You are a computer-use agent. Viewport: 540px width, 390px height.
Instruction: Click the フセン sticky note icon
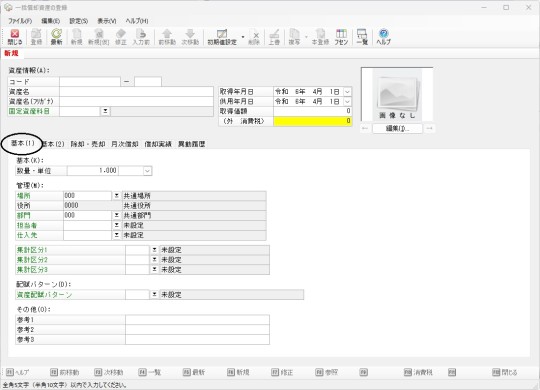pos(341,37)
